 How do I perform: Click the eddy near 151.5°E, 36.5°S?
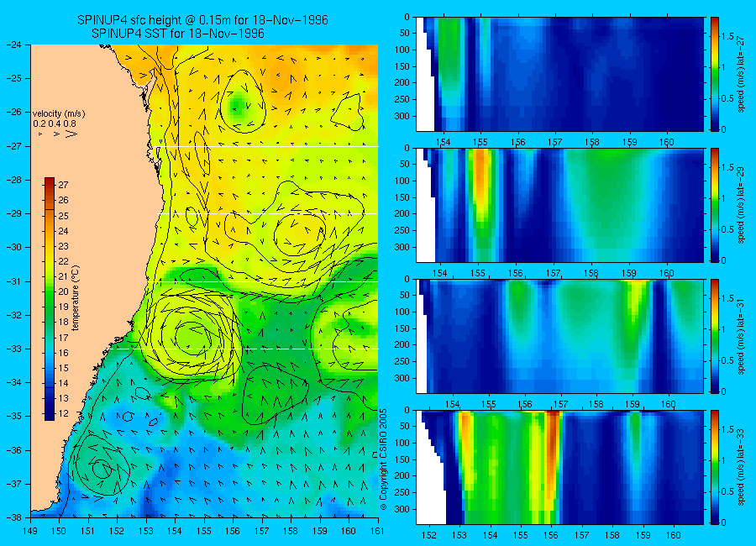point(100,467)
